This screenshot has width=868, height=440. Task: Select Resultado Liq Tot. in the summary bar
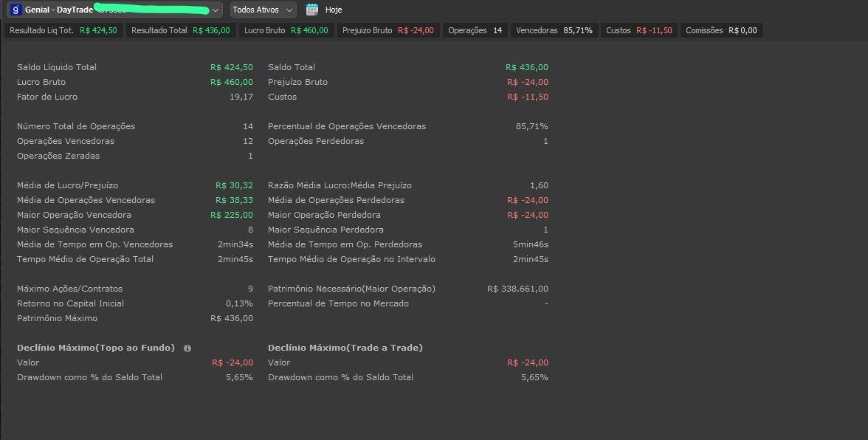[63, 30]
